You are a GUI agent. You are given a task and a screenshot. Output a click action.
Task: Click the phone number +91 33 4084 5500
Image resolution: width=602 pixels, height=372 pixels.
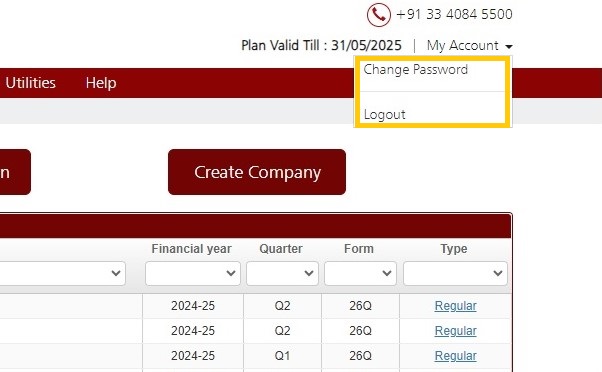pos(454,15)
